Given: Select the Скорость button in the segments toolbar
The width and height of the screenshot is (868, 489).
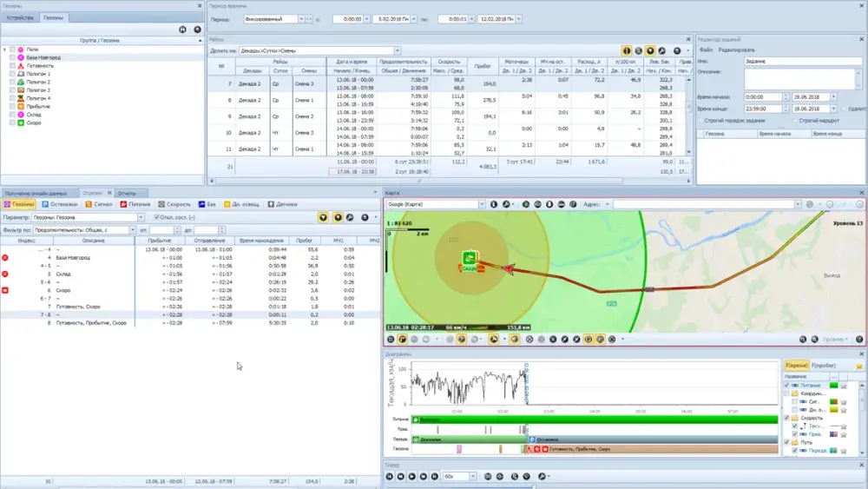Looking at the screenshot, I should (x=174, y=204).
